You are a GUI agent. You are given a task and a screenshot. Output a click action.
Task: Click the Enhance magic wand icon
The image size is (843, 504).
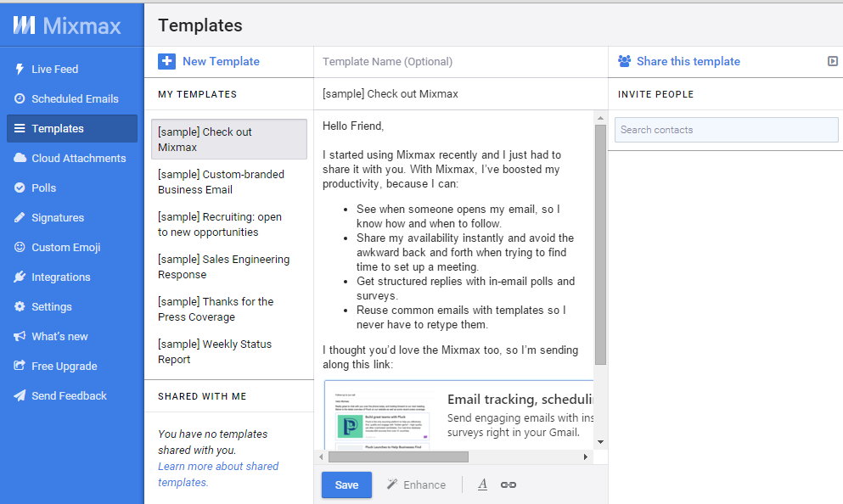tap(392, 484)
